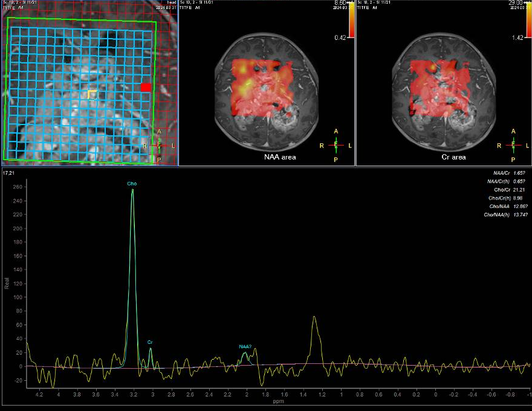532x411 pixels.
Task: Click the NAA area brain map image
Action: click(267, 92)
